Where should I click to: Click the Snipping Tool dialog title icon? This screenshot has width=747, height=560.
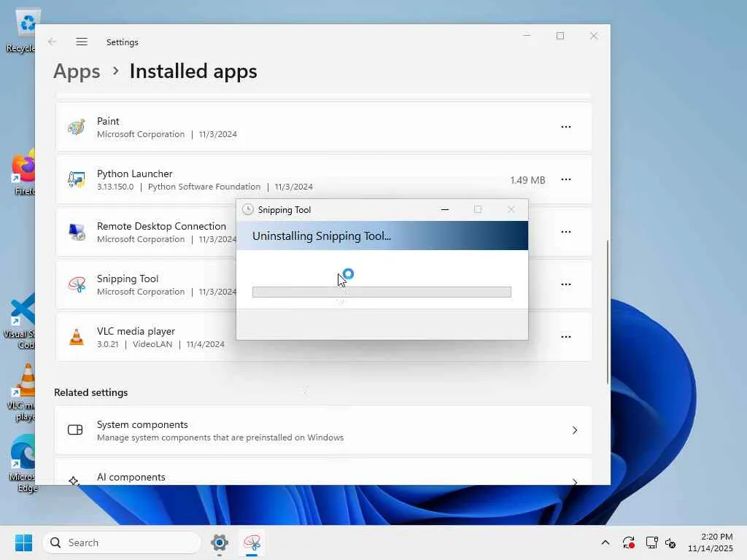point(248,209)
